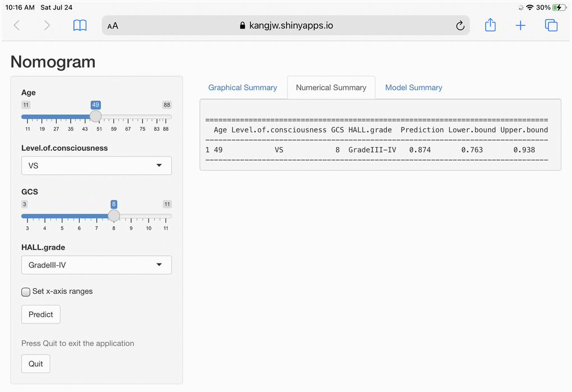
Task: Click the Age slider handle
Action: pos(96,117)
